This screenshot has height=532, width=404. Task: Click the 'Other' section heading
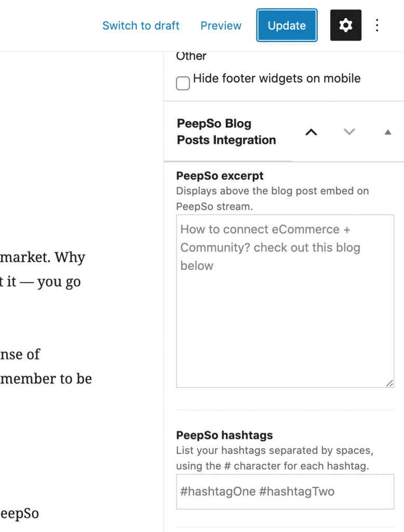[x=191, y=56]
